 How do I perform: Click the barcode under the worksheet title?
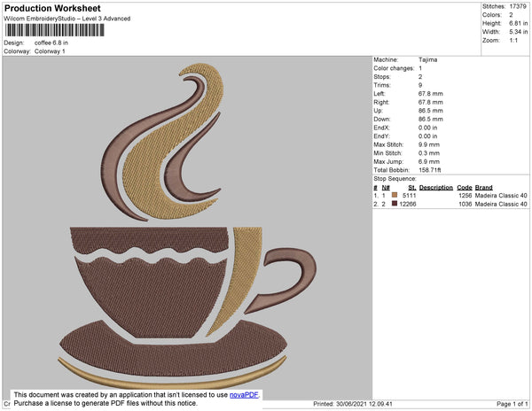coord(54,30)
